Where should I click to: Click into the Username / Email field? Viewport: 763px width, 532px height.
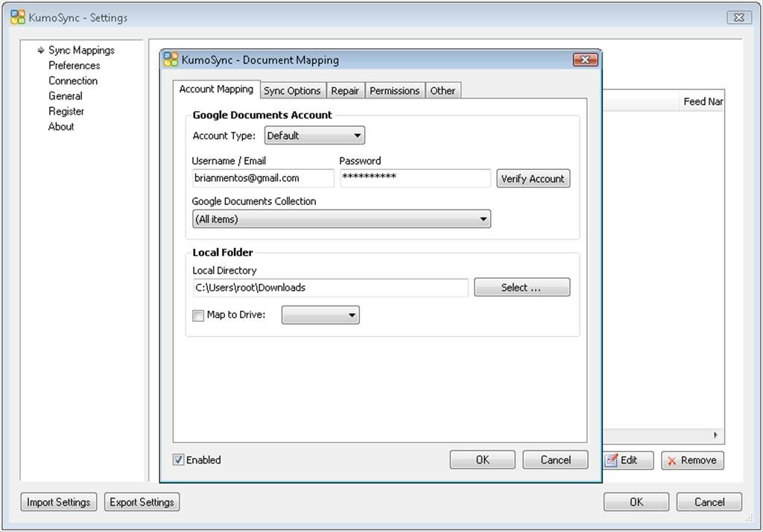pyautogui.click(x=263, y=178)
